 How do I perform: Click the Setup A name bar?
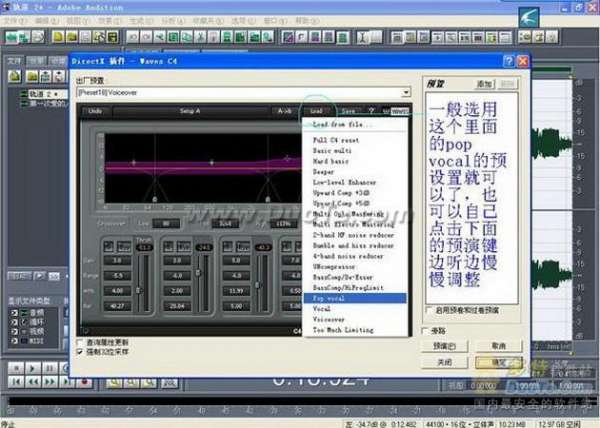tap(190, 111)
